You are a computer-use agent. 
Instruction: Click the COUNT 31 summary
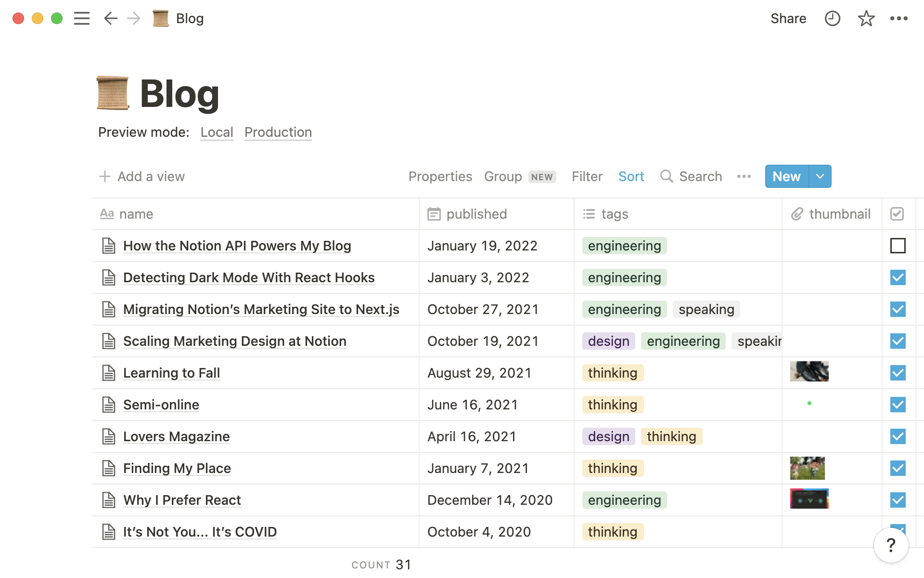382,565
